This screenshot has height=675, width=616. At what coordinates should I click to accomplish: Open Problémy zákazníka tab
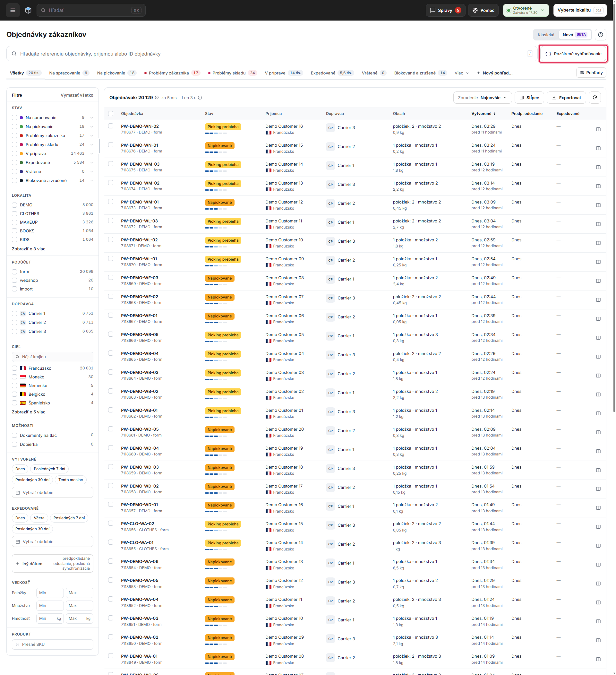point(172,73)
